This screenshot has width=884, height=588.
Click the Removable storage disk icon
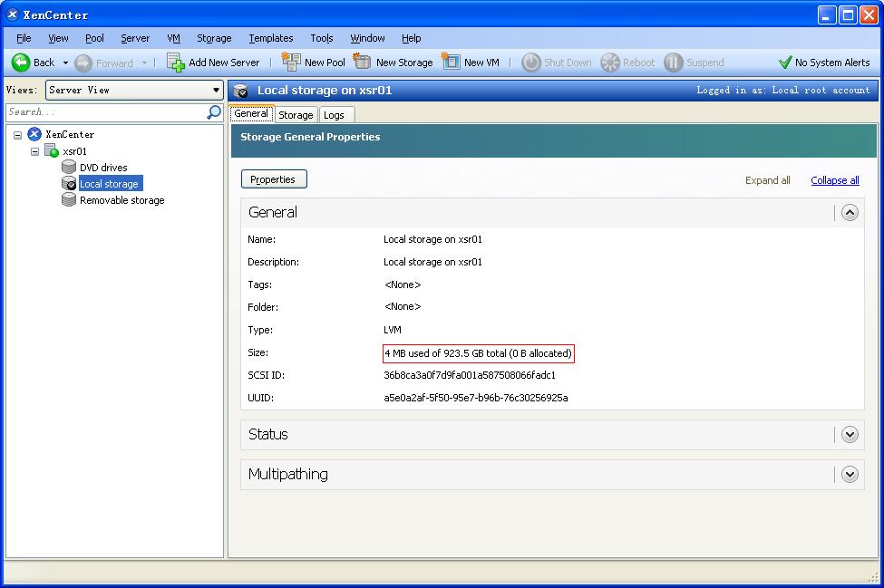coord(69,200)
